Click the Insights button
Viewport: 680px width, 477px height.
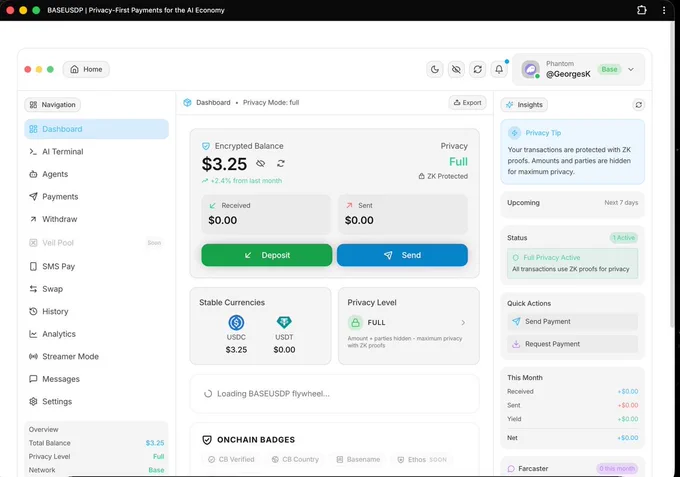click(x=524, y=105)
